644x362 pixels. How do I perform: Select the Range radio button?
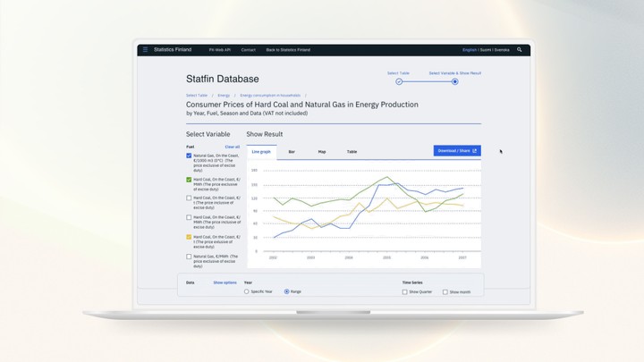287,291
